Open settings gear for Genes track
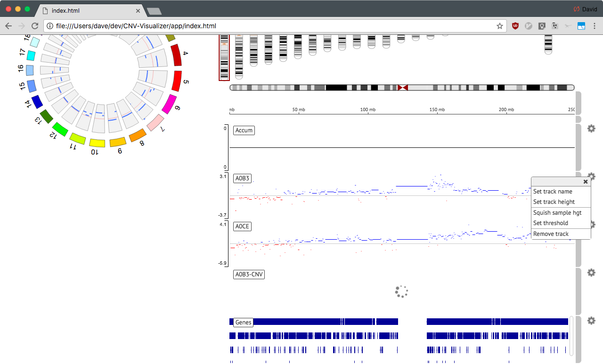 591,321
